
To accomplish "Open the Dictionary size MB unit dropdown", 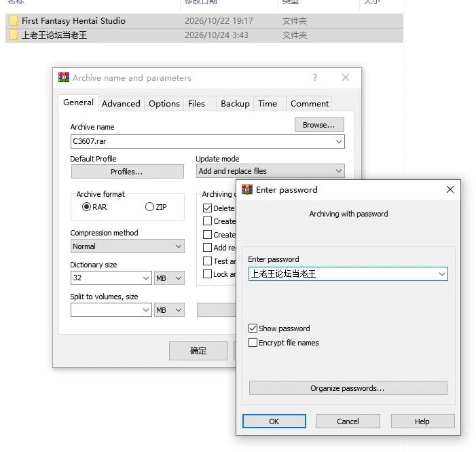I will tap(169, 278).
